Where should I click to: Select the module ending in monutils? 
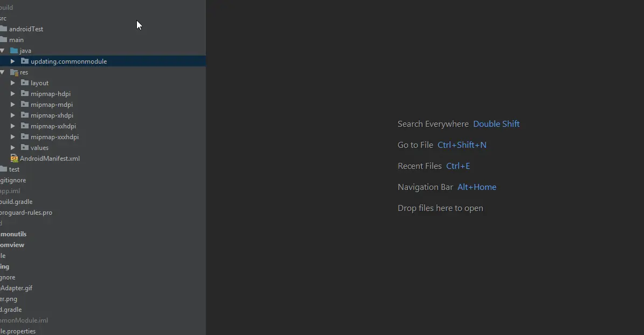pos(13,234)
